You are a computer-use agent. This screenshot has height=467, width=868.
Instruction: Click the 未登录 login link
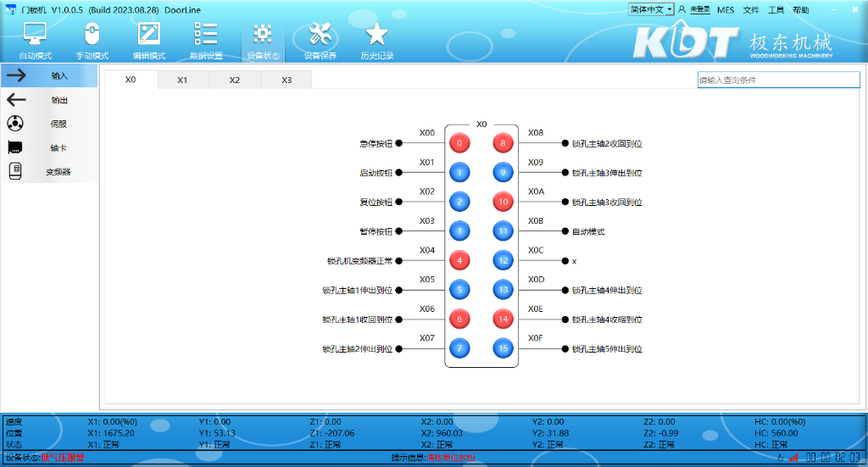coord(699,10)
